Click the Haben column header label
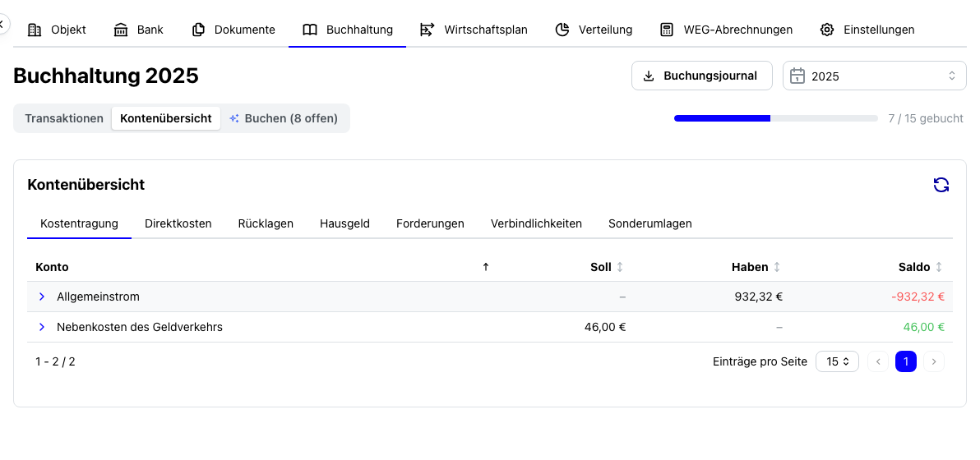 click(x=750, y=267)
